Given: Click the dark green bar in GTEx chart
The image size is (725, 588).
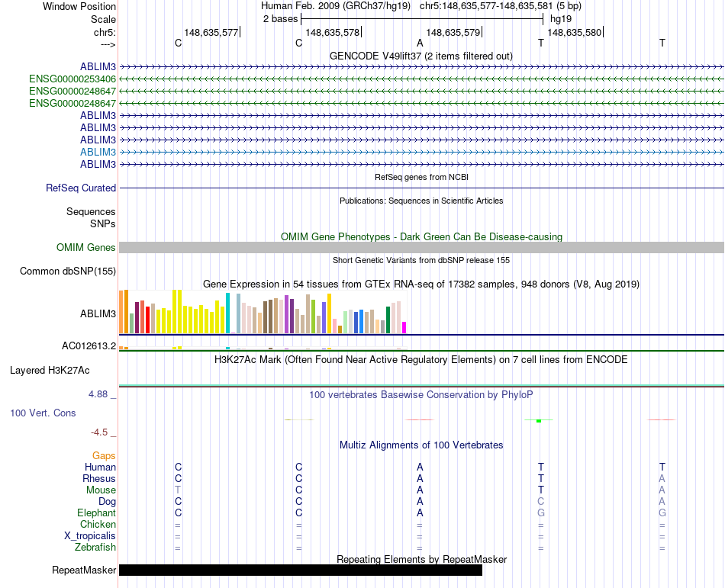Looking at the screenshot, I should (388, 320).
